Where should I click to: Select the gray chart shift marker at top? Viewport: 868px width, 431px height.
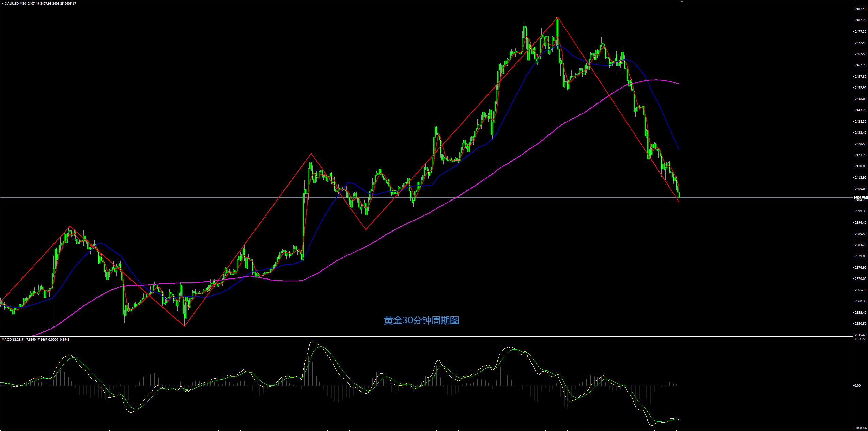(x=682, y=2)
